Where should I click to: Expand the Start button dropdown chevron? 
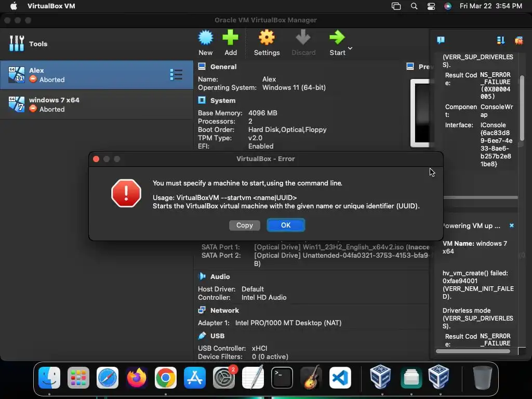tap(350, 48)
